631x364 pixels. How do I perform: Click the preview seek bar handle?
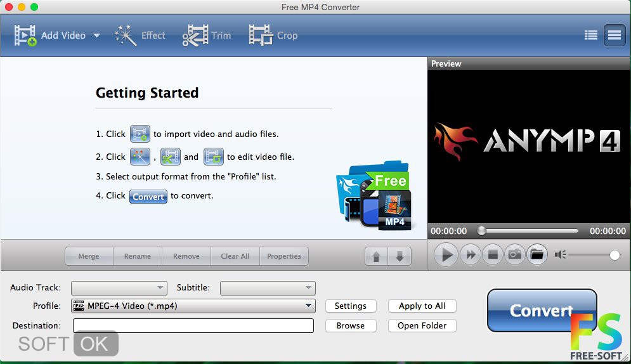point(481,231)
